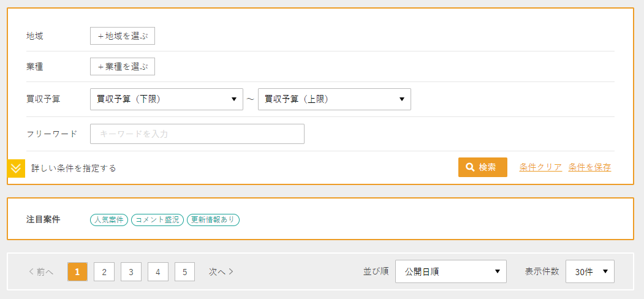Toggle the コメント盛況 filter tag
644x299 pixels.
click(157, 220)
